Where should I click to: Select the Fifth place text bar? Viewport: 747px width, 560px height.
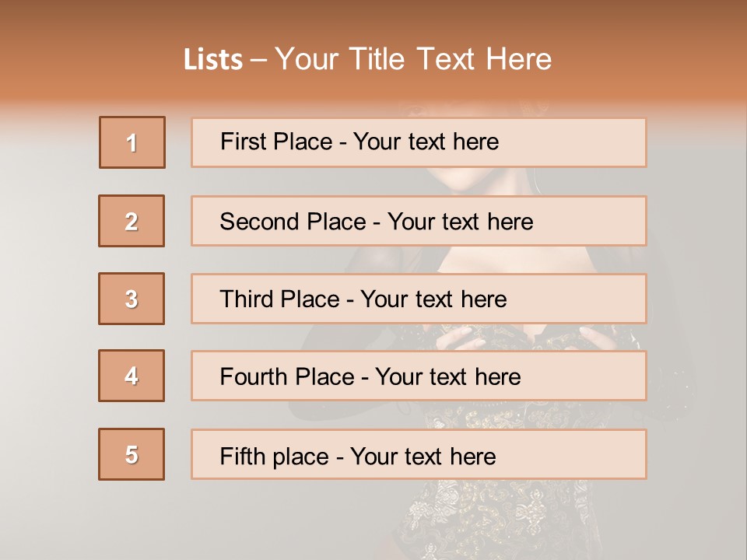tap(419, 453)
